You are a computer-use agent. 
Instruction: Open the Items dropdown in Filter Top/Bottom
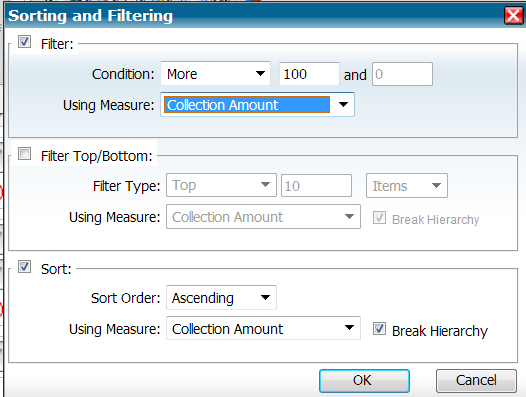407,186
